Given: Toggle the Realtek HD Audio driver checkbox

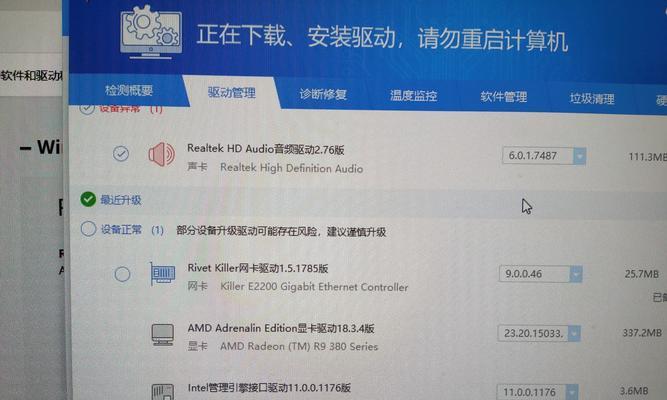Looking at the screenshot, I should pos(121,153).
